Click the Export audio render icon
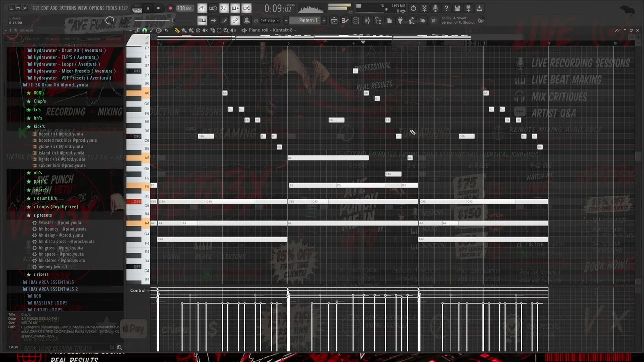Image resolution: width=644 pixels, height=362 pixels. click(468, 8)
